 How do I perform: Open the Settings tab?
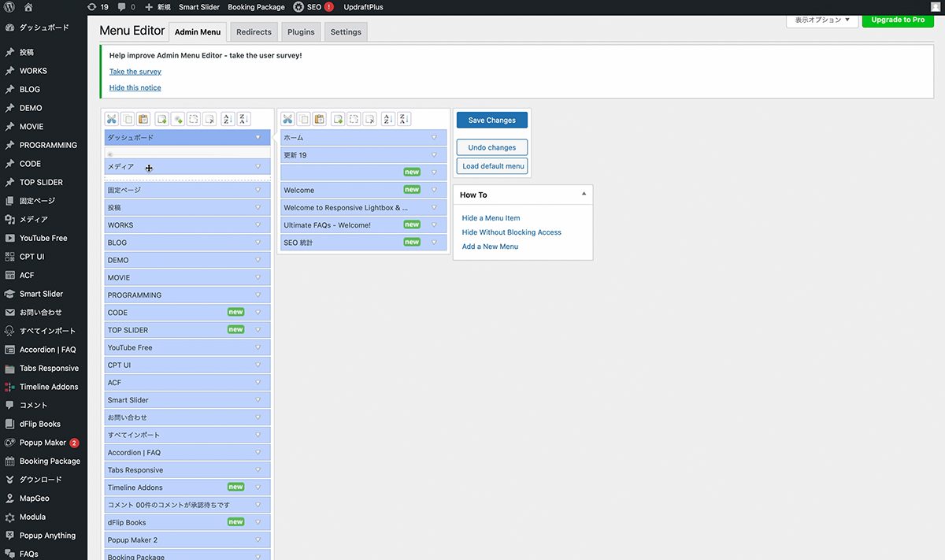pyautogui.click(x=346, y=32)
